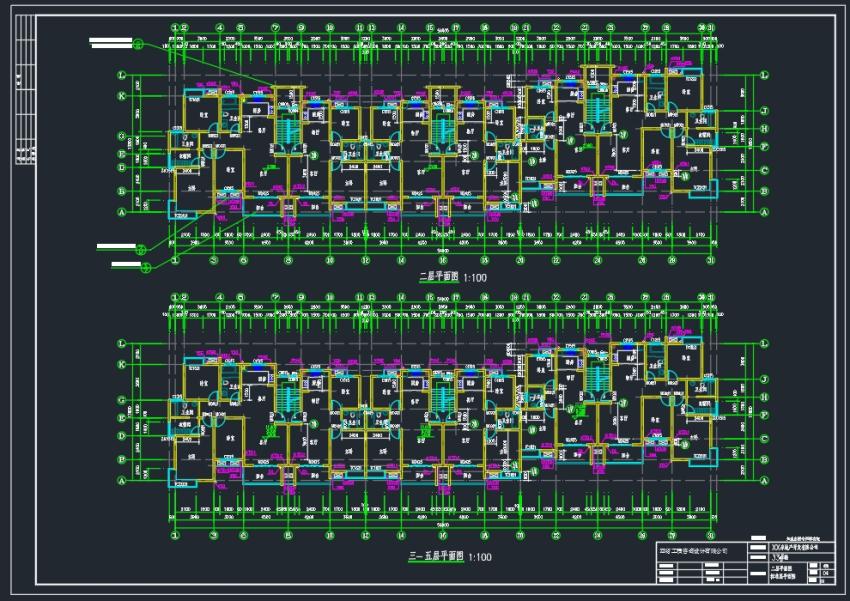Select axis bubble H right of lower plan
The image size is (850, 601).
(x=765, y=396)
